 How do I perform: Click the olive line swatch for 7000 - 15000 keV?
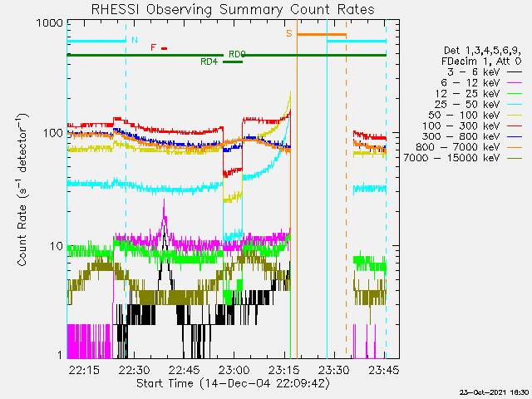click(515, 159)
